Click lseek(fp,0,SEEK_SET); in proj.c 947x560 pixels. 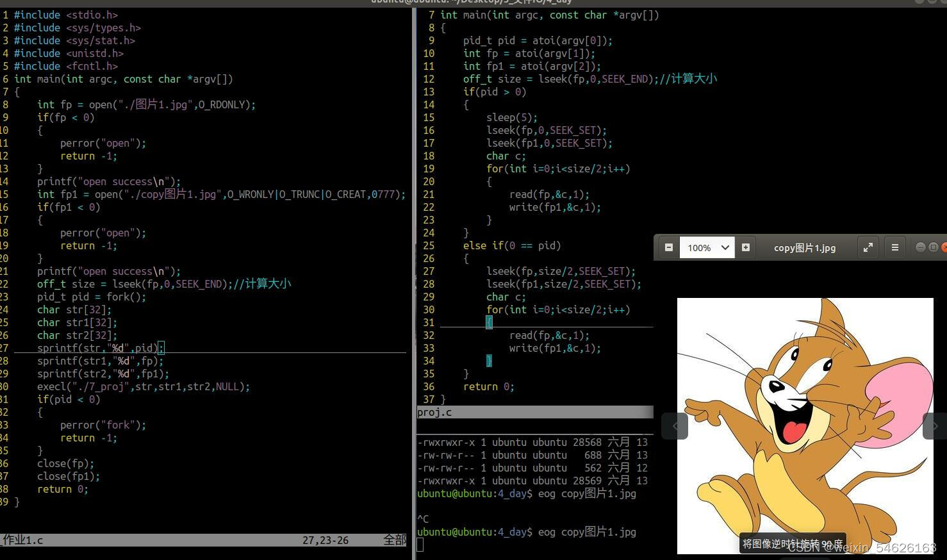(x=547, y=130)
